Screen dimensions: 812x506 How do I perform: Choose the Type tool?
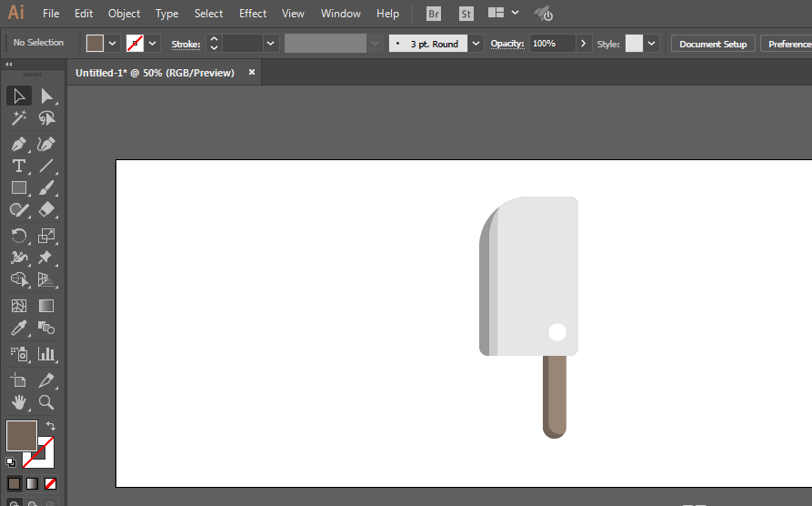18,166
